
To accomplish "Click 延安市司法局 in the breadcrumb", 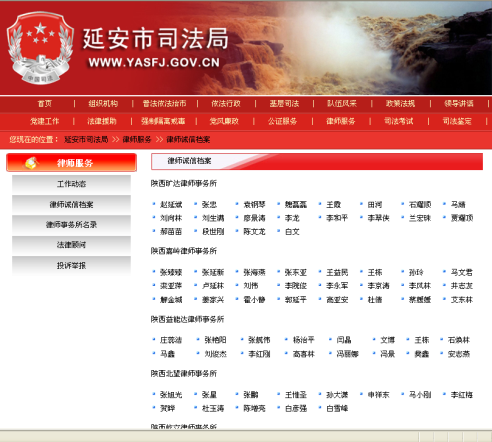I will coord(86,139).
